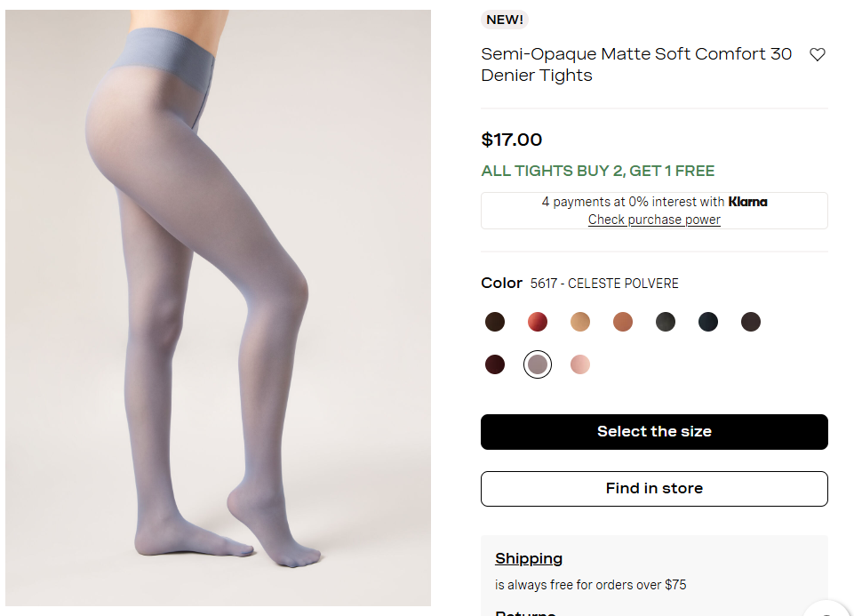The height and width of the screenshot is (616, 854).
Task: Click the tights product photo
Action: pyautogui.click(x=218, y=308)
